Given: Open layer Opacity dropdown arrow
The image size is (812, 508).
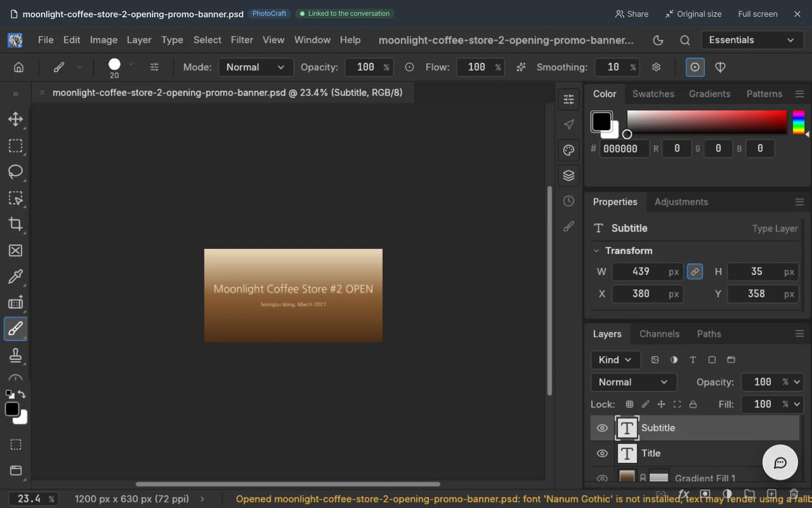Looking at the screenshot, I should click(797, 382).
